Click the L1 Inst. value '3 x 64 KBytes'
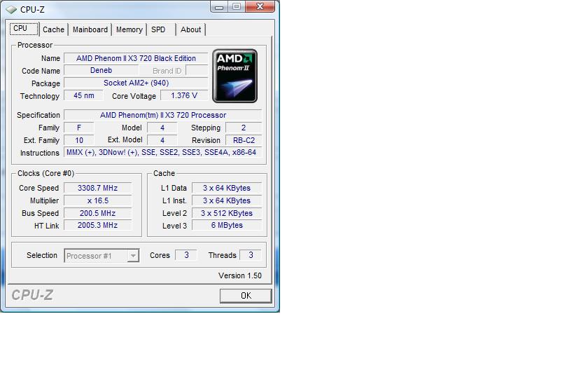This screenshot has height=368, width=588. click(x=227, y=201)
